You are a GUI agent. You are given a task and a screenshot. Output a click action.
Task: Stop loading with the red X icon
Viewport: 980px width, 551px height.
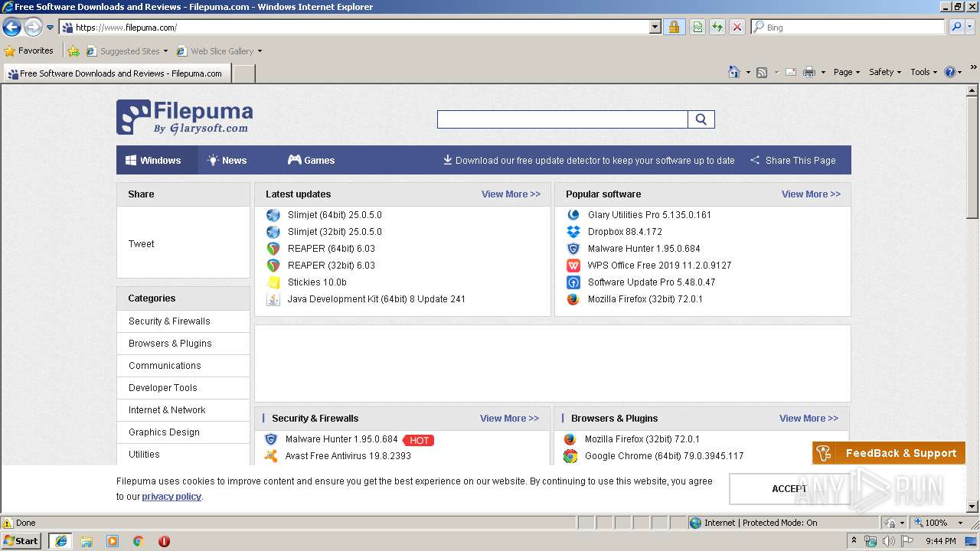point(737,28)
